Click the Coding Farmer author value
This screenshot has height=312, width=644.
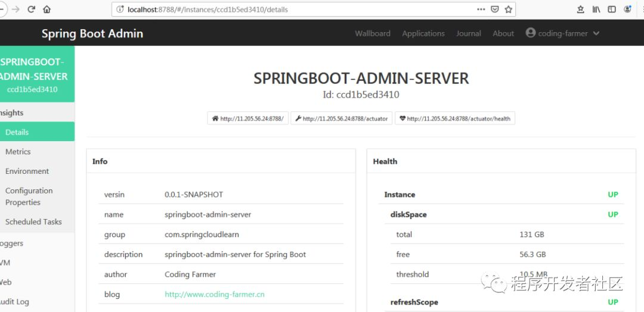[190, 274]
